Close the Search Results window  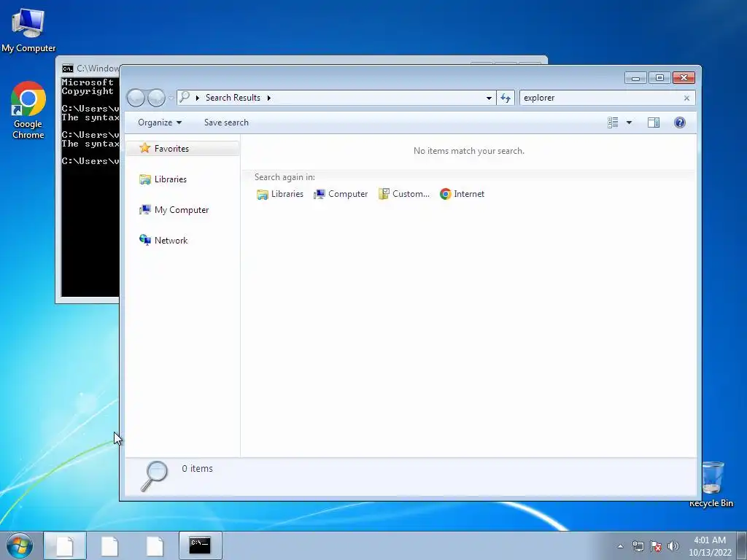tap(684, 77)
